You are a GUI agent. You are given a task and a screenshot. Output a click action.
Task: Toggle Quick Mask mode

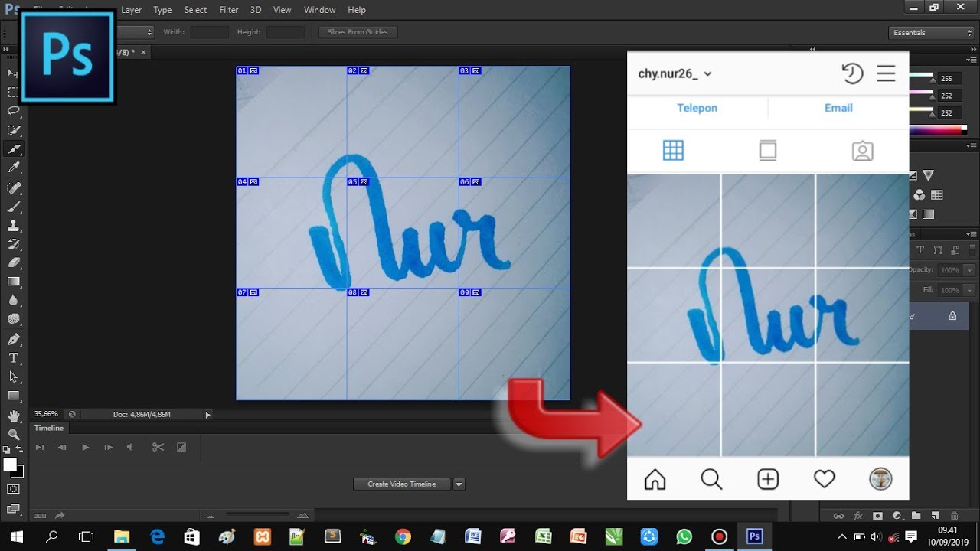pyautogui.click(x=13, y=489)
